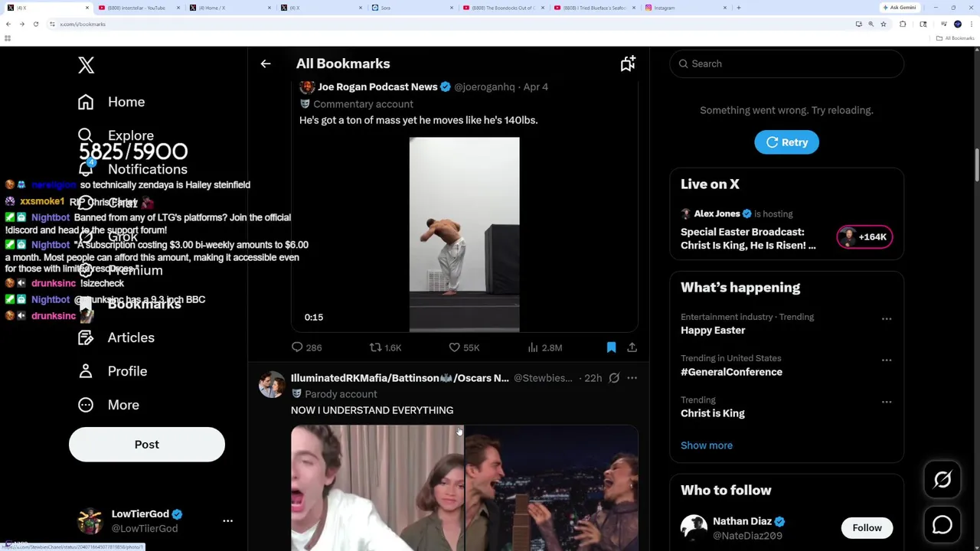Screen dimensions: 980x551
Task: Click the Retry button
Action: [x=786, y=142]
